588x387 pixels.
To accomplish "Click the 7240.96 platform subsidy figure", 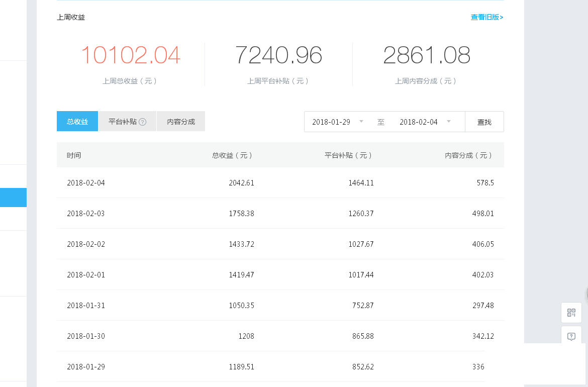I will (278, 55).
